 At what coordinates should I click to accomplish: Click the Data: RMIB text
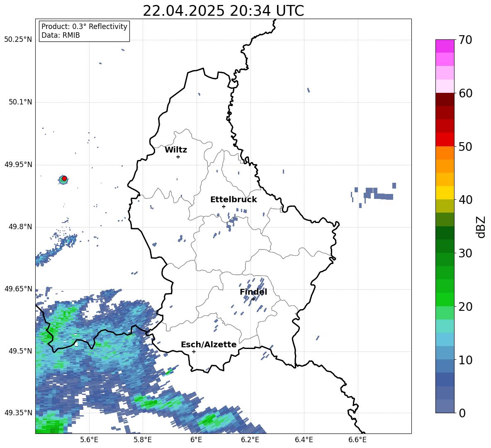pos(61,35)
